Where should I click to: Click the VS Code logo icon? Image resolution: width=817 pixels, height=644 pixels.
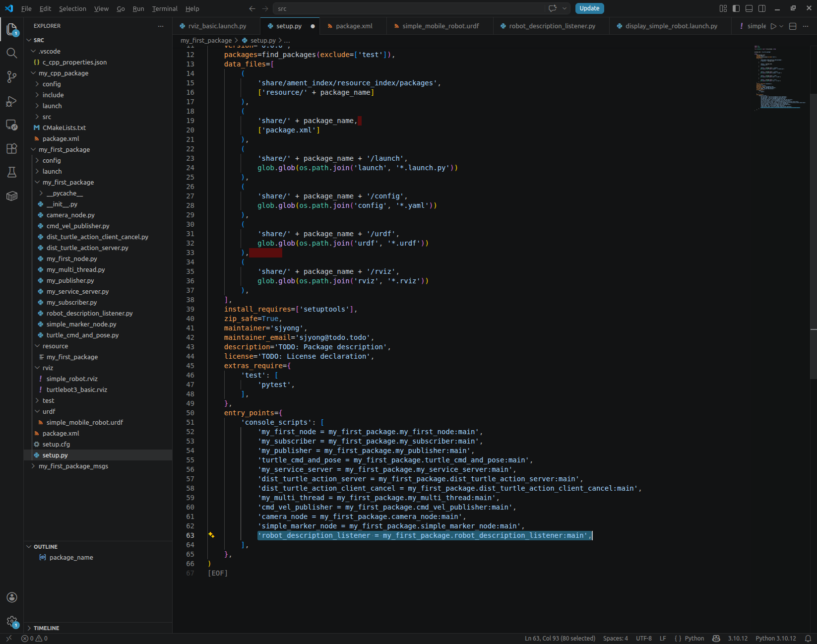click(9, 8)
